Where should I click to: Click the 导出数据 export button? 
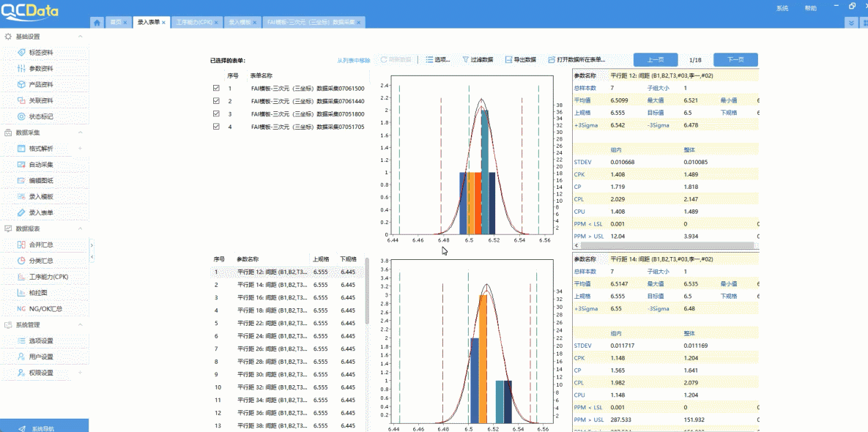[519, 60]
